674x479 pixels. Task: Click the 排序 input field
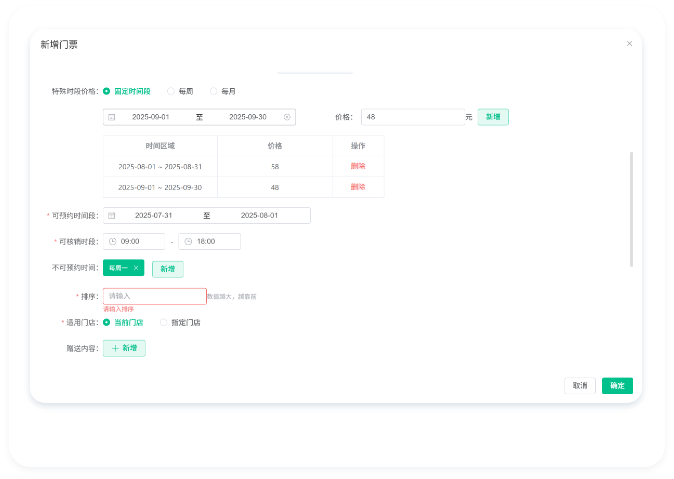[154, 296]
